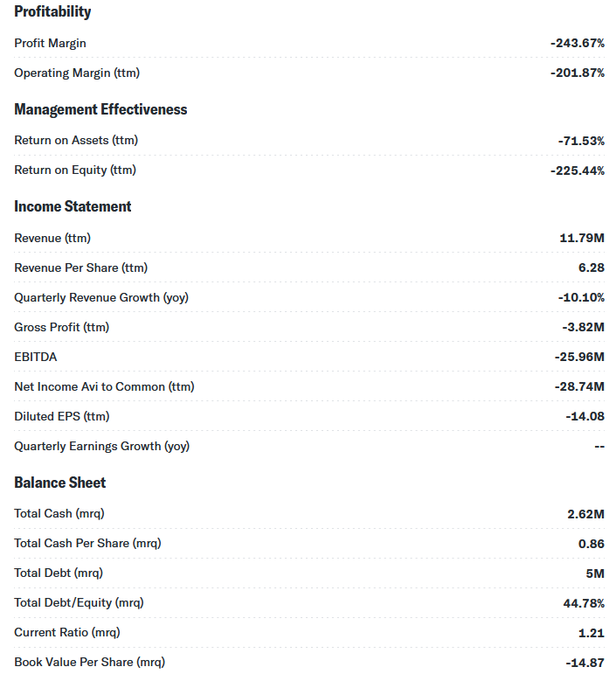The width and height of the screenshot is (616, 674).
Task: Click the Return on Equity value -225.44%
Action: coord(578,170)
